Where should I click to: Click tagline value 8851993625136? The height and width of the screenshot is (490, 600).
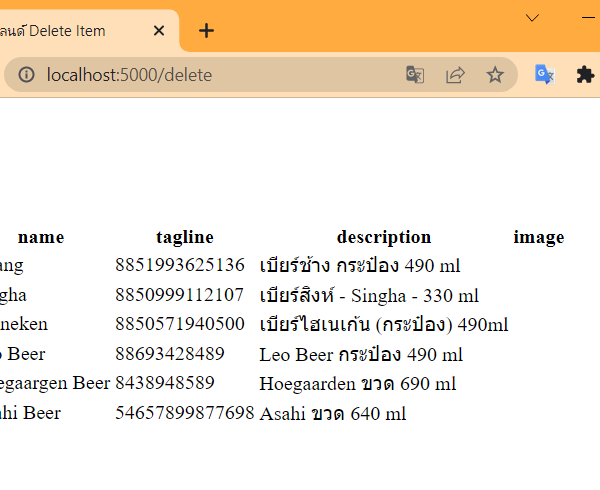pos(180,266)
